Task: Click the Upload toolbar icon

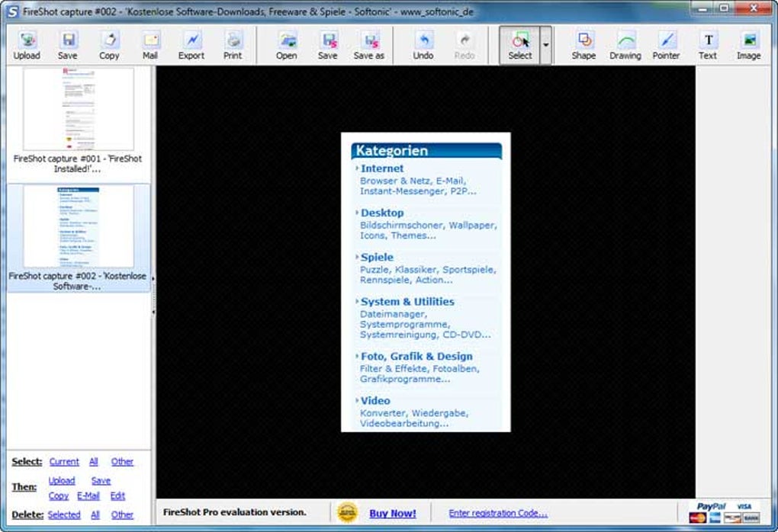Action: [x=27, y=46]
